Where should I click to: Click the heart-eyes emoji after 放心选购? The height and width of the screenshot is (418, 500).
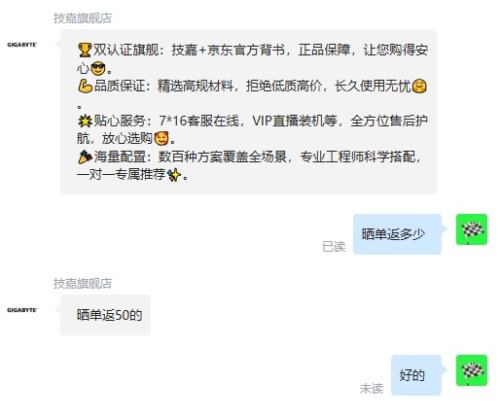pyautogui.click(x=162, y=138)
